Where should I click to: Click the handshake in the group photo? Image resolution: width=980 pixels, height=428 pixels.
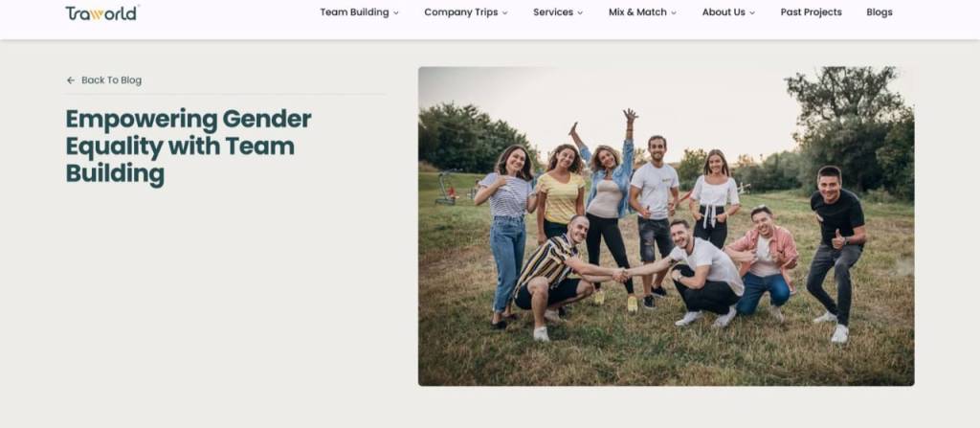click(623, 274)
